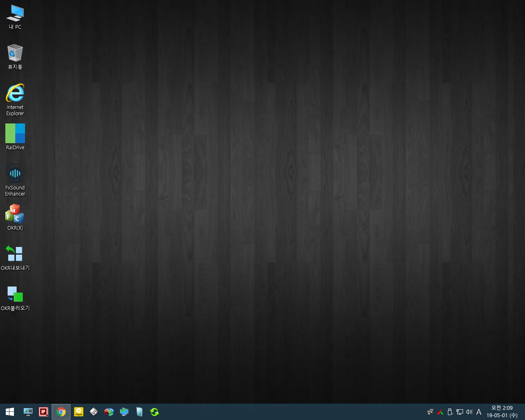Image resolution: width=525 pixels, height=420 pixels.
Task: Open the volume speaker tray icon
Action: pos(469,412)
